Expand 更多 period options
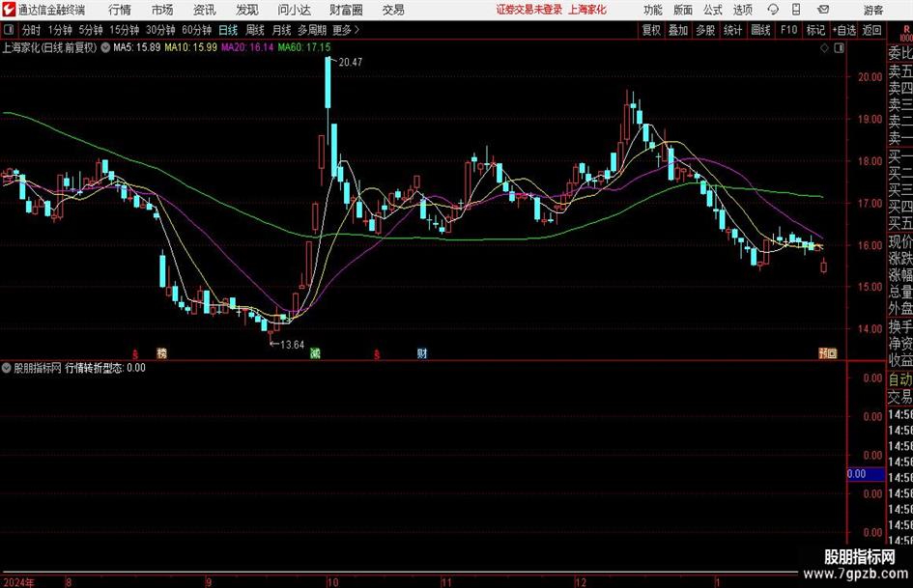Image resolution: width=913 pixels, height=588 pixels. tap(346, 30)
